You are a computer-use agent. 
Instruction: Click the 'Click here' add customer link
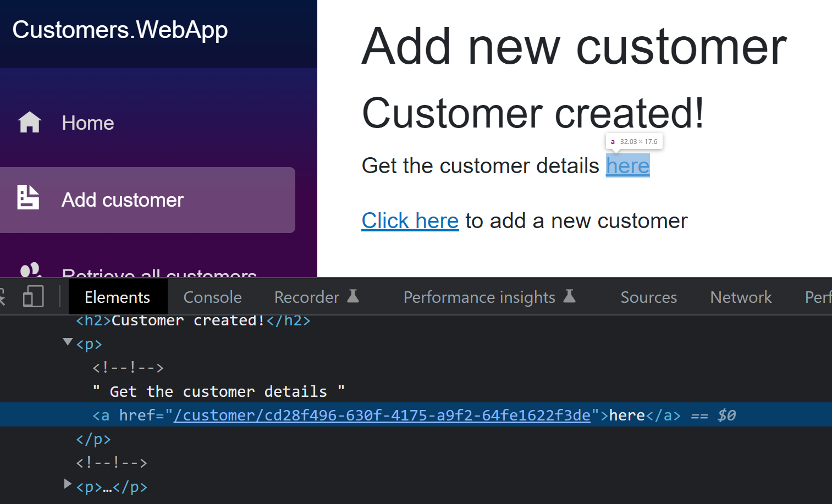click(x=410, y=221)
